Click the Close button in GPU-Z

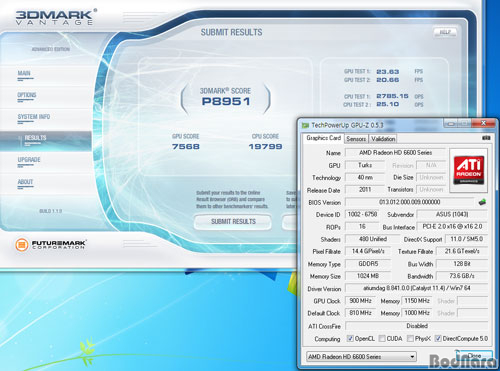[x=474, y=356]
